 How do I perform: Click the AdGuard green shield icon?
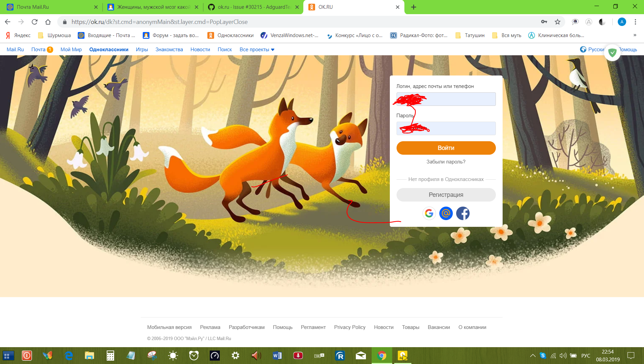[x=612, y=53]
